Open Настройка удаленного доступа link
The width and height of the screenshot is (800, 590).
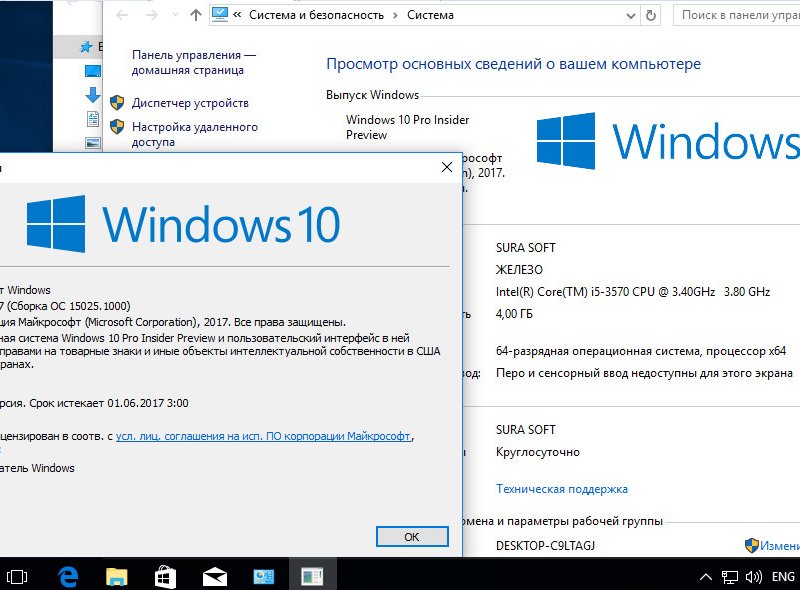pos(194,134)
